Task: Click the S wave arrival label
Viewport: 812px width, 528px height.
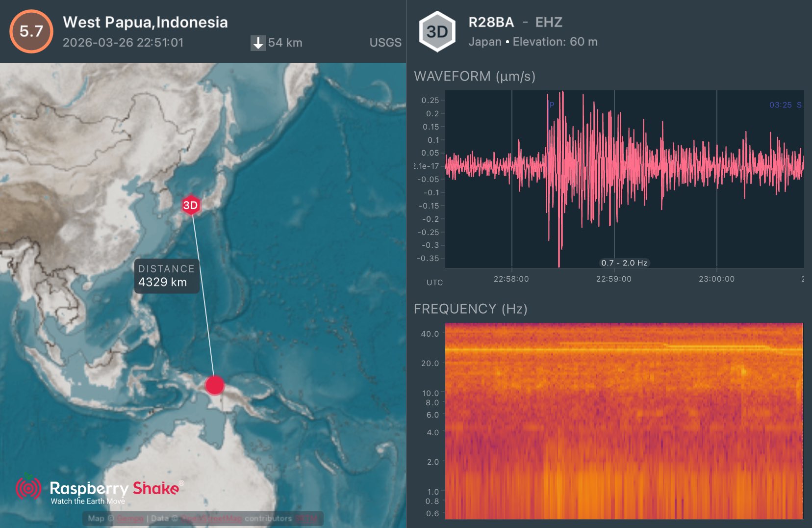Action: click(x=799, y=105)
